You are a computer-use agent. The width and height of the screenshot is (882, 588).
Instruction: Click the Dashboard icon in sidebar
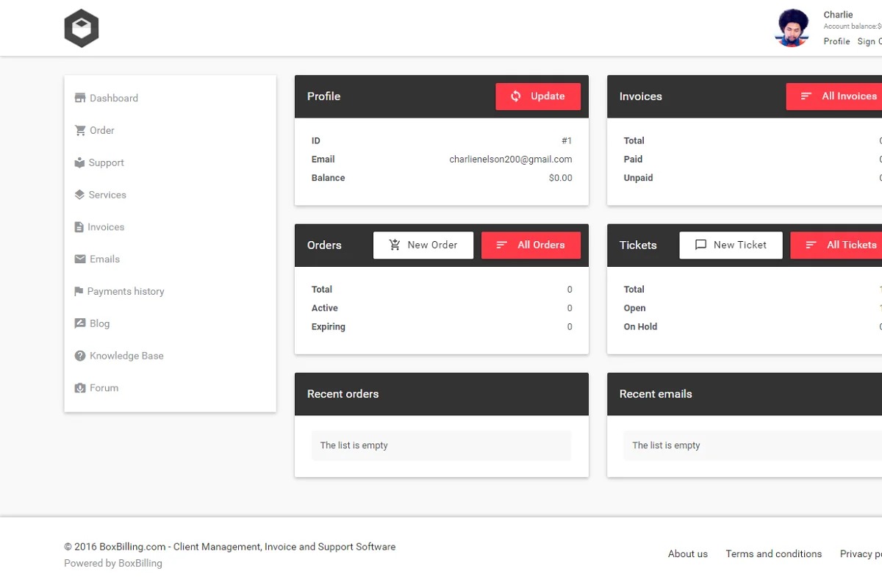click(x=80, y=98)
